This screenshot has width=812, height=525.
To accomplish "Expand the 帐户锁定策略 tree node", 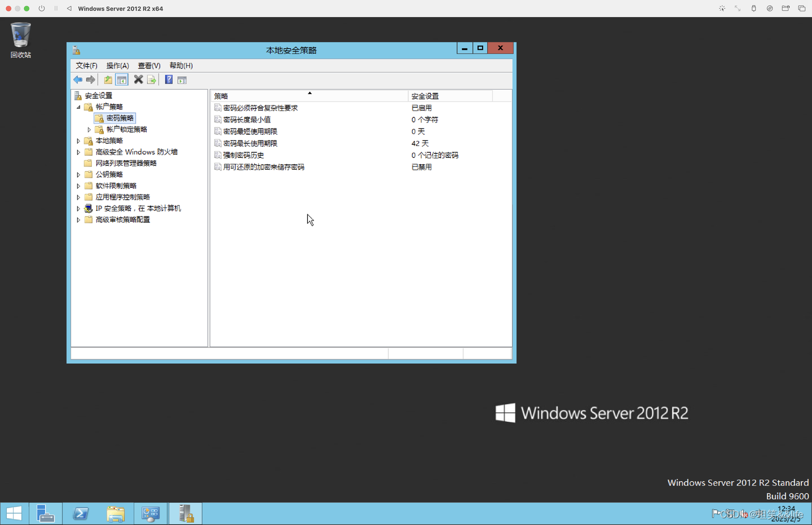I will 89,130.
